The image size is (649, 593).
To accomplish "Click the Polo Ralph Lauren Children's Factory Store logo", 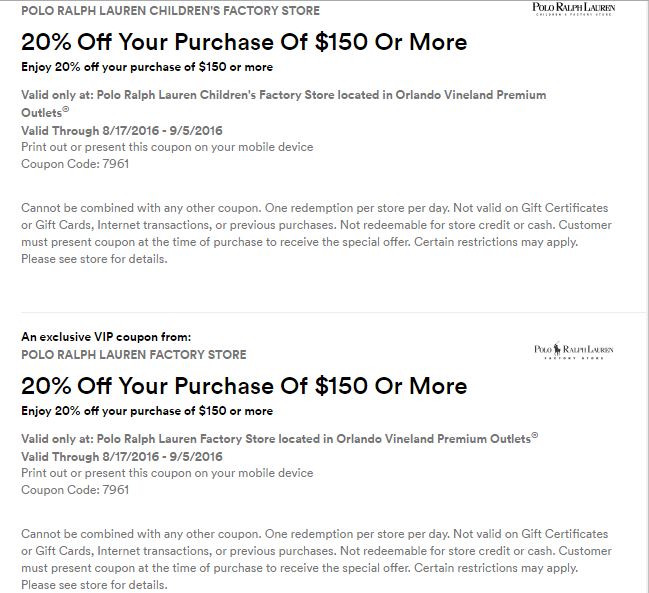I will tap(574, 11).
